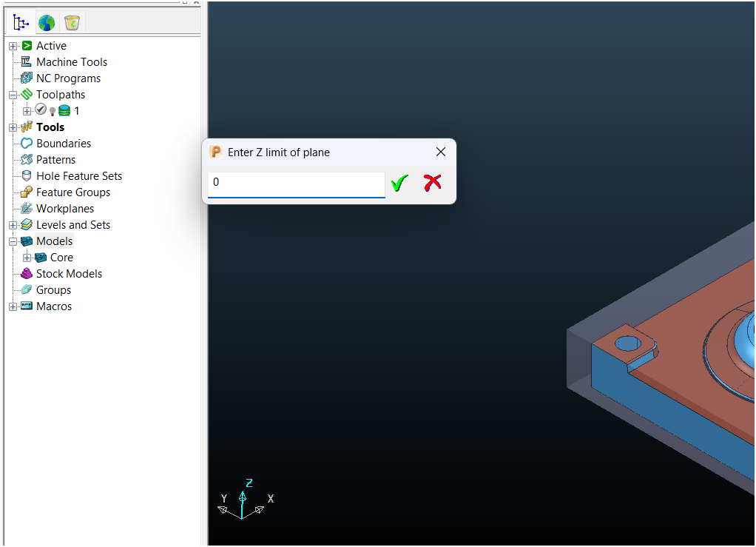Select the Core model label
Image resolution: width=756 pixels, height=547 pixels.
click(x=61, y=258)
